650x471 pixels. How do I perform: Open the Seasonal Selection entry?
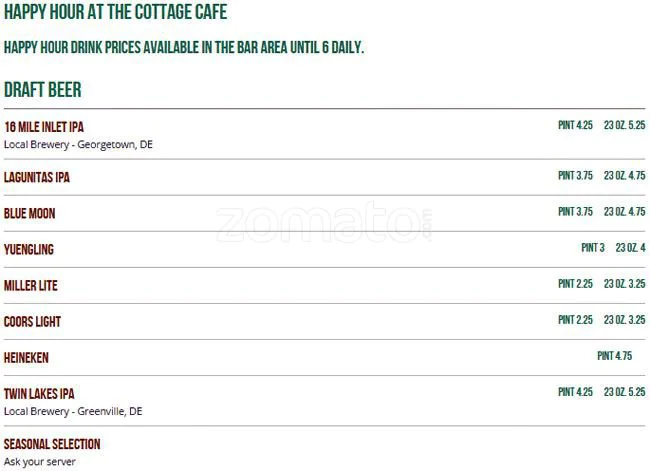(x=52, y=444)
